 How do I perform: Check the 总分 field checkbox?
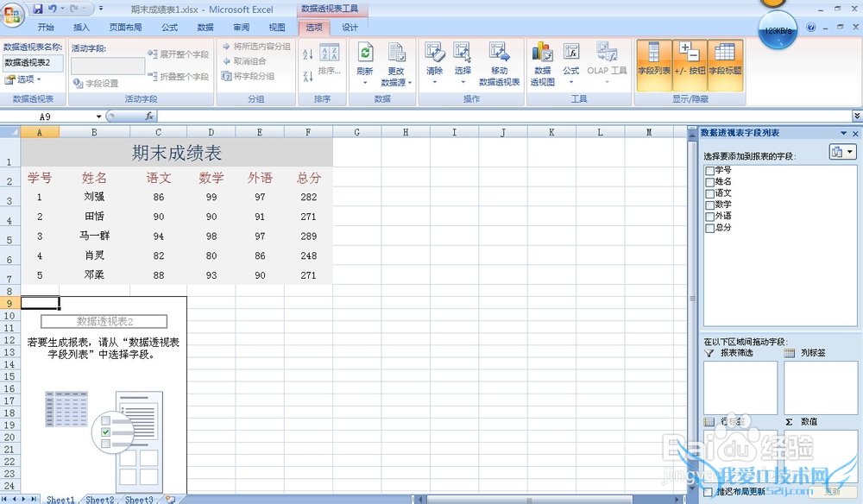(x=710, y=228)
